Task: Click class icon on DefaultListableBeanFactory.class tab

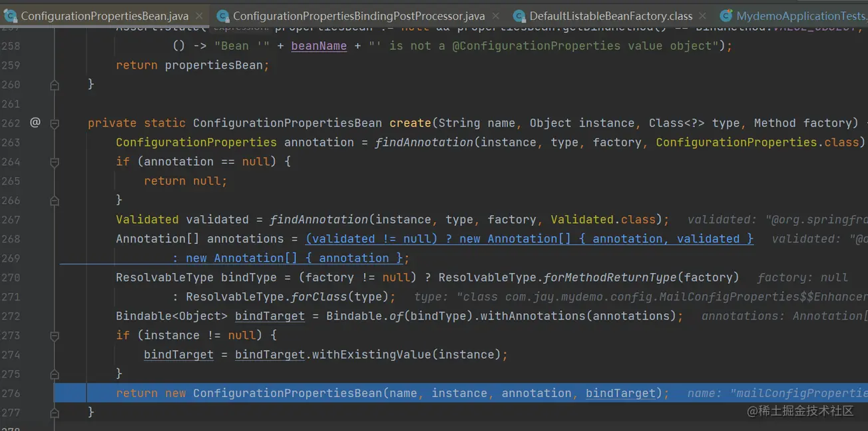Action: [520, 16]
